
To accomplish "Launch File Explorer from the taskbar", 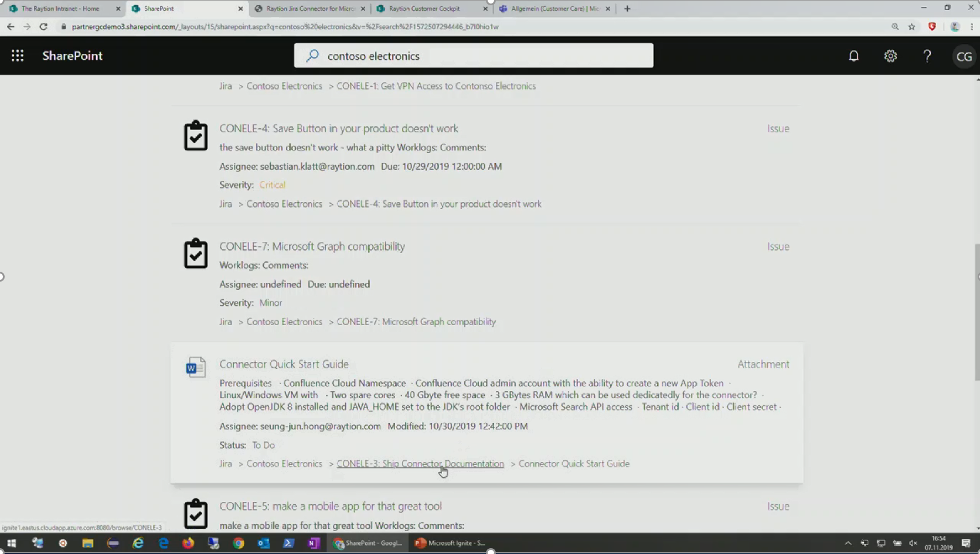I will 88,543.
